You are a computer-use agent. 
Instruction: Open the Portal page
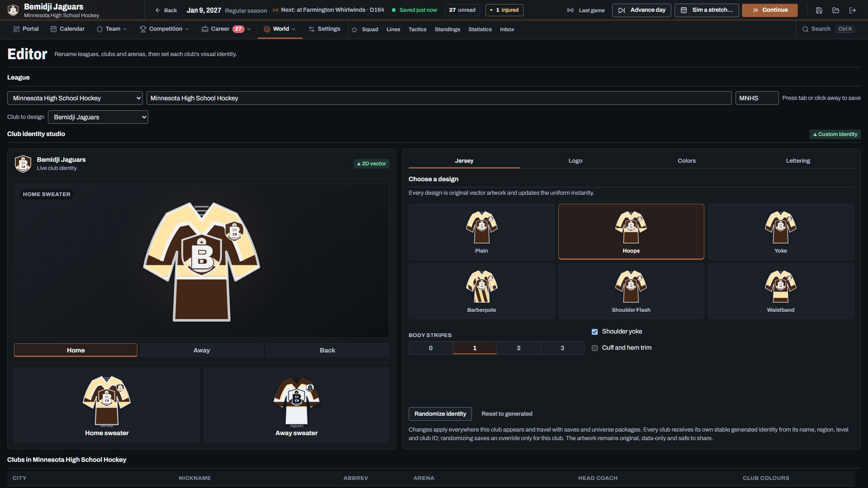[x=26, y=29]
